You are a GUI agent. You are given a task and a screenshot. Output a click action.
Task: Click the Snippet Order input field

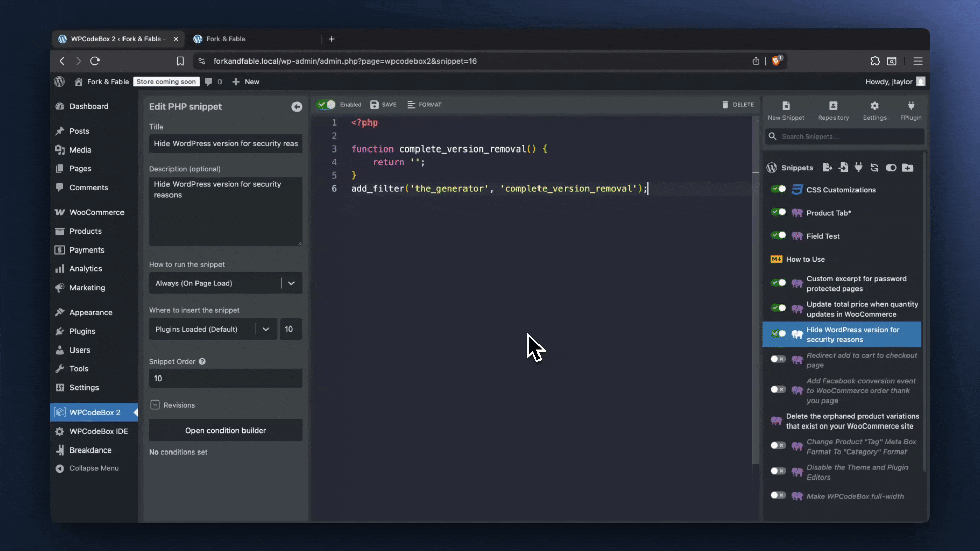pos(226,379)
